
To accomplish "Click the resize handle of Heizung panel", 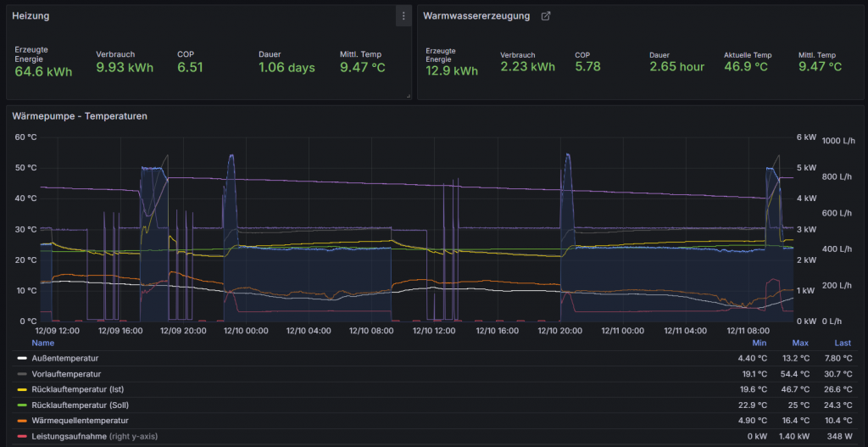I will [408, 96].
